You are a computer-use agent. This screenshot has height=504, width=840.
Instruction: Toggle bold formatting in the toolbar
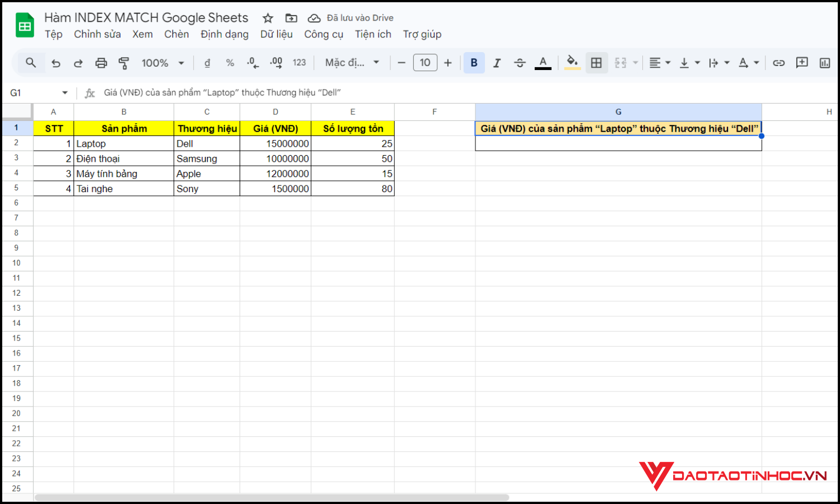point(474,63)
